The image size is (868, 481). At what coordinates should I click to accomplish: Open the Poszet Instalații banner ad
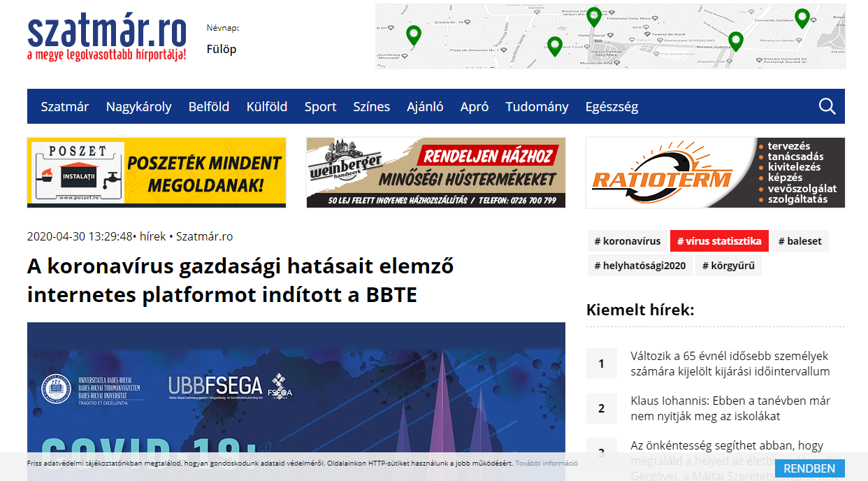pos(157,173)
